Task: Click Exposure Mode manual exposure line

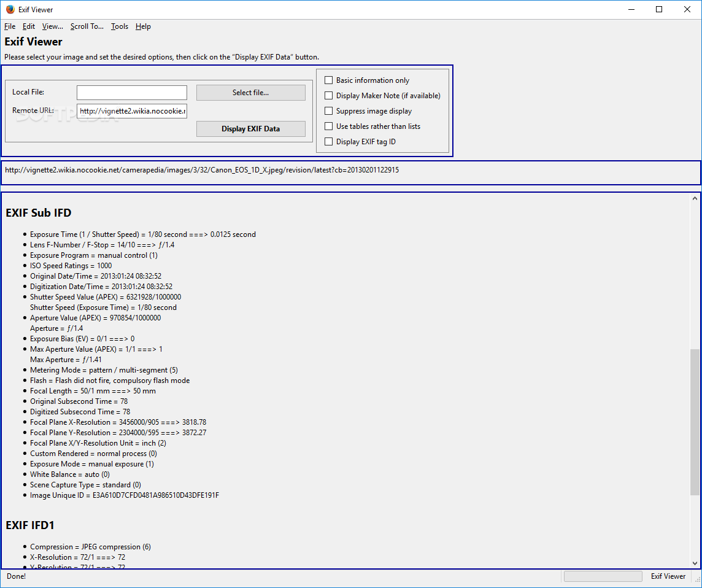Action: tap(92, 464)
